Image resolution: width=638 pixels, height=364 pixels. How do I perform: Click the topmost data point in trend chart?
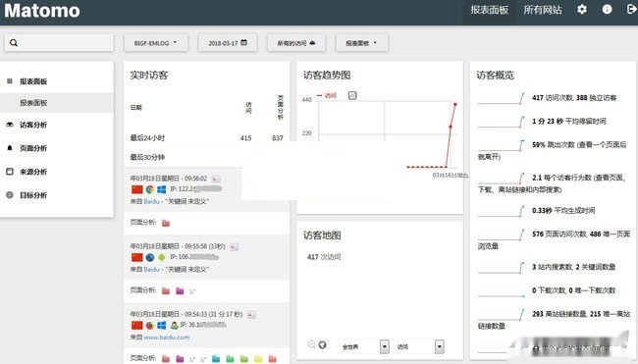click(455, 105)
